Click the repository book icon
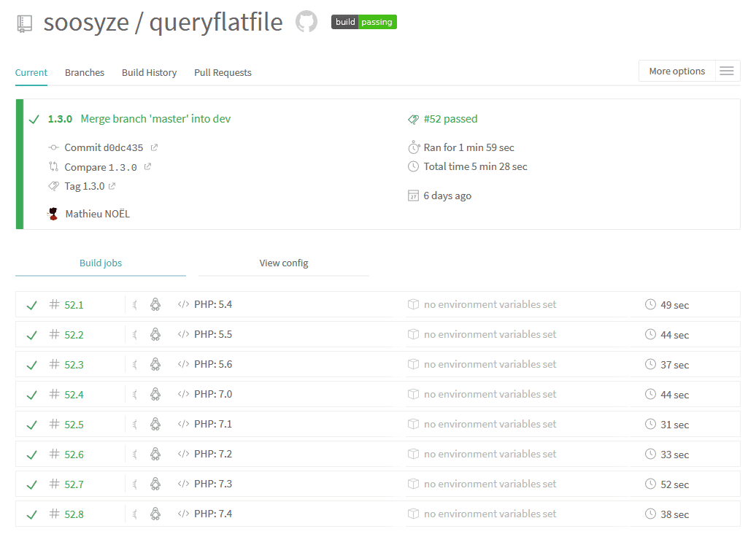The image size is (756, 545). point(25,23)
